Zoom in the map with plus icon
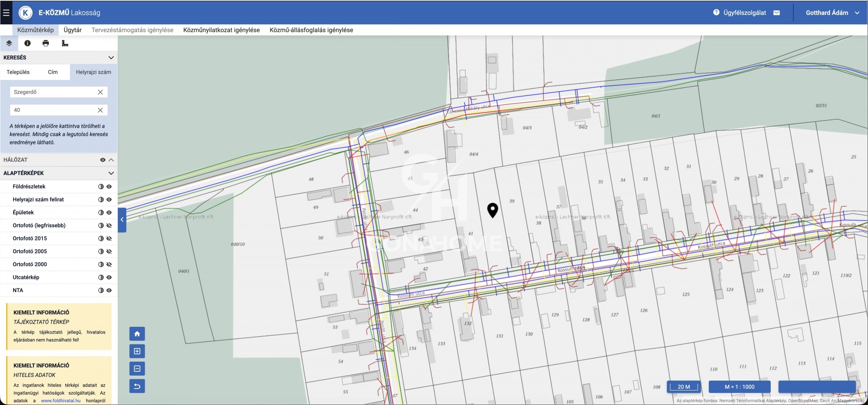The width and height of the screenshot is (868, 405). [137, 351]
